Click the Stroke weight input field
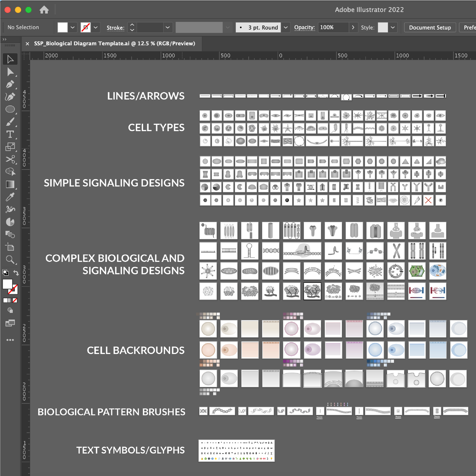 (150, 28)
